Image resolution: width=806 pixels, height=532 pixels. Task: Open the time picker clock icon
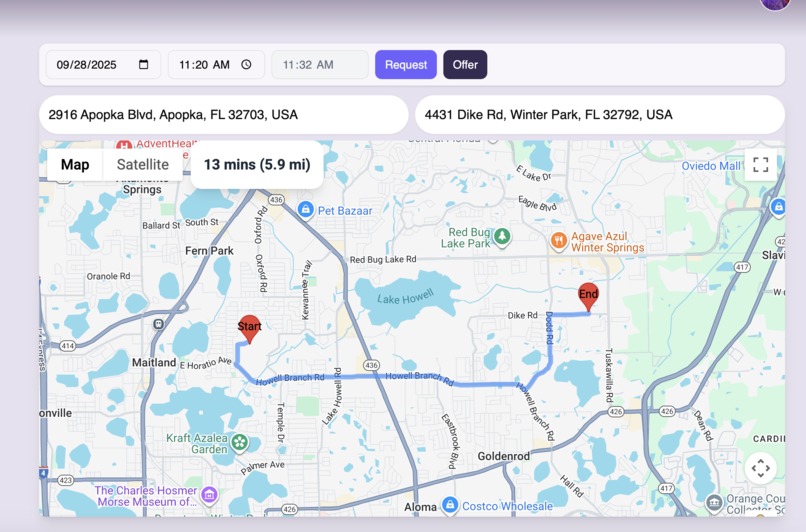246,64
